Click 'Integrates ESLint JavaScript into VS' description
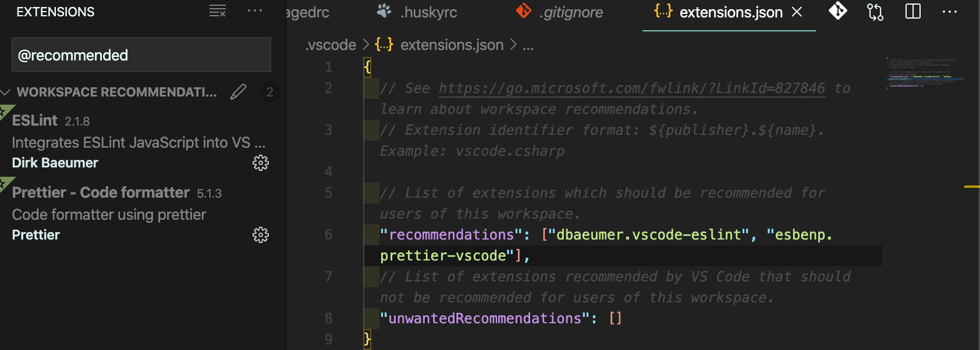The image size is (980, 350). click(139, 142)
